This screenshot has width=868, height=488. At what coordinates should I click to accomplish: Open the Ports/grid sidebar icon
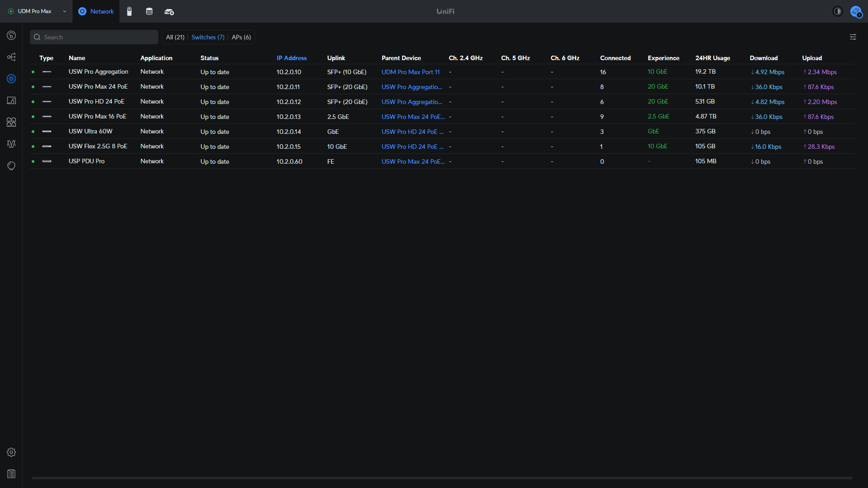click(11, 122)
